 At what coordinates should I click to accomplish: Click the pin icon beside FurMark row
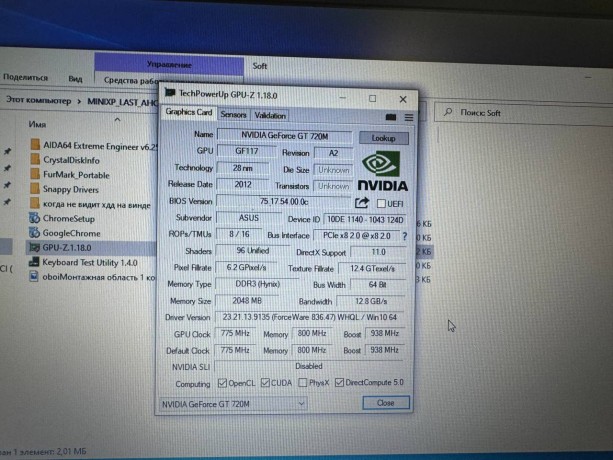[7, 184]
